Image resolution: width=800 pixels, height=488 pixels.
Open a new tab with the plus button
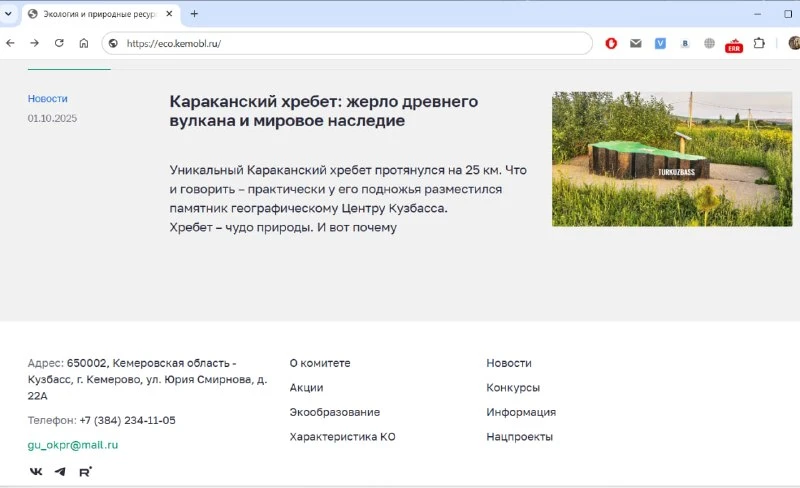click(194, 14)
